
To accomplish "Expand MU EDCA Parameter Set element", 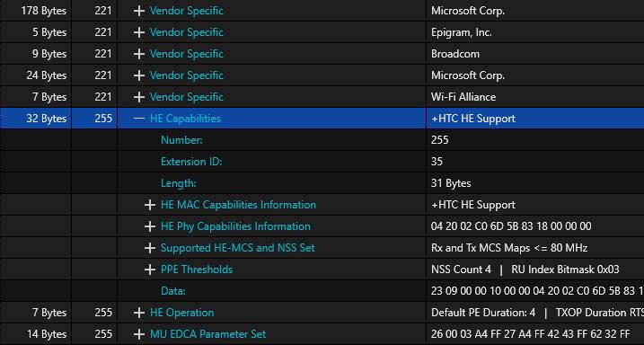I will click(x=139, y=334).
